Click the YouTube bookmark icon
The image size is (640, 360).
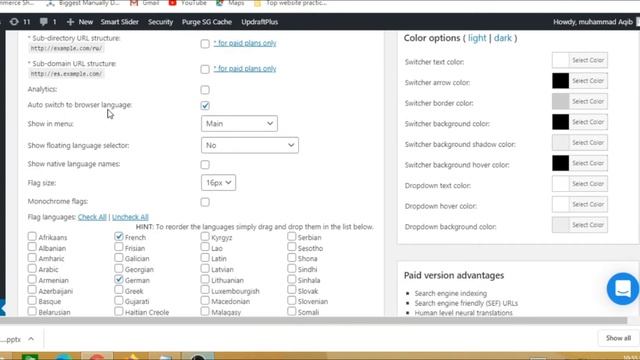point(173,3)
